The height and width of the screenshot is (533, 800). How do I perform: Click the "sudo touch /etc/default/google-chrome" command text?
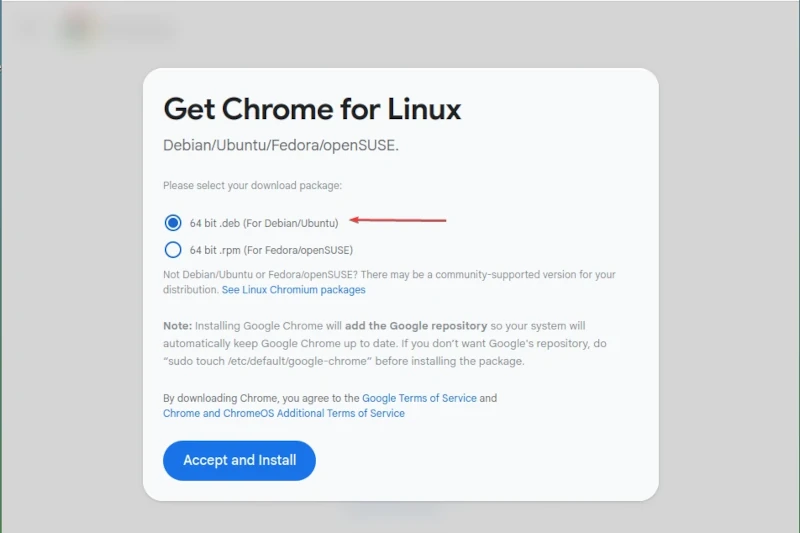coord(267,361)
